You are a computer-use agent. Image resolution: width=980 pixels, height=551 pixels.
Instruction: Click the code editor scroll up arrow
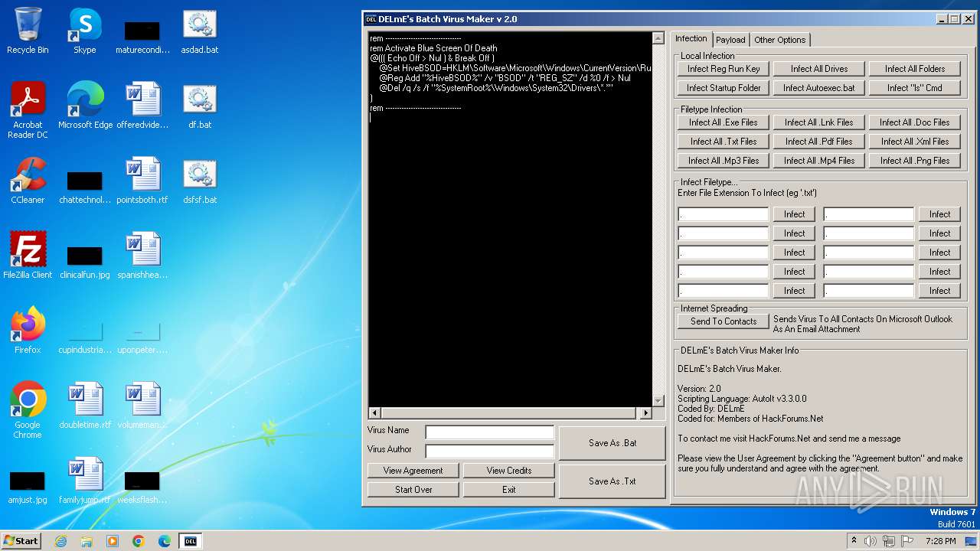pyautogui.click(x=658, y=38)
